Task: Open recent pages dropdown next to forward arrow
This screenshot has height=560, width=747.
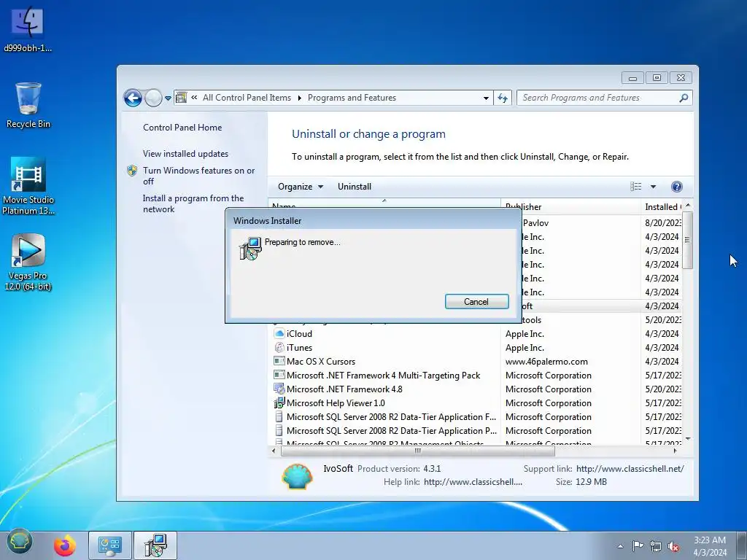Action: (x=168, y=98)
